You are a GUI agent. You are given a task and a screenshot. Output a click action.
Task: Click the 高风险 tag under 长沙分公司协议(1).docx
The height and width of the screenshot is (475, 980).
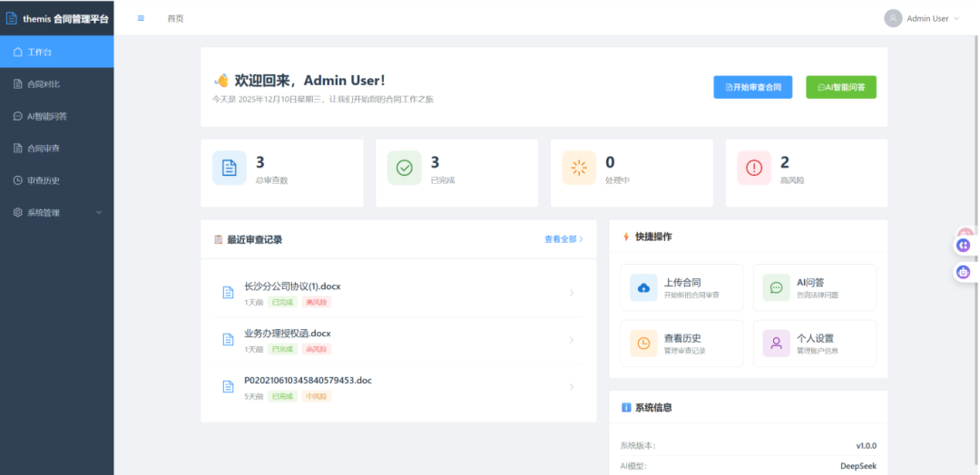click(x=317, y=303)
